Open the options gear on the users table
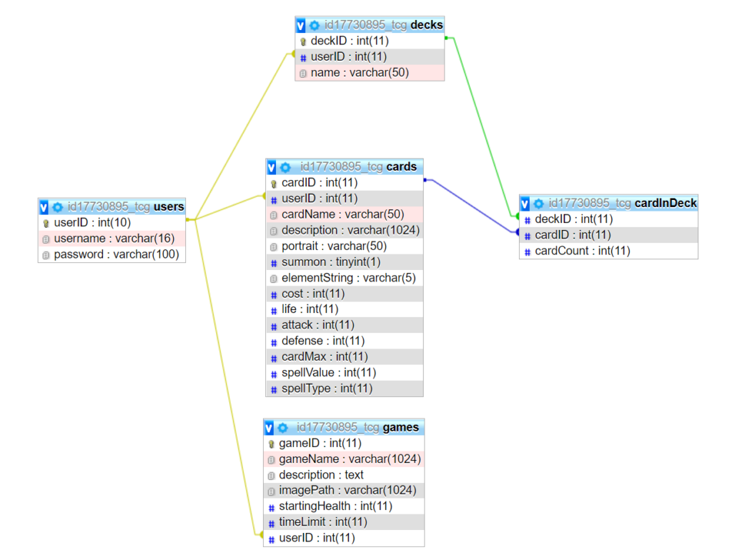Viewport: 732px width, 560px height. click(x=57, y=207)
